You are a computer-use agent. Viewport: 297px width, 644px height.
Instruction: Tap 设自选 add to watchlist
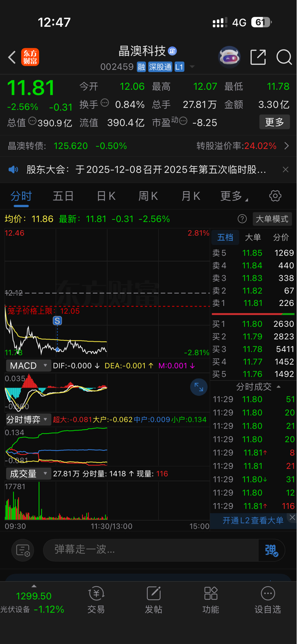click(268, 601)
